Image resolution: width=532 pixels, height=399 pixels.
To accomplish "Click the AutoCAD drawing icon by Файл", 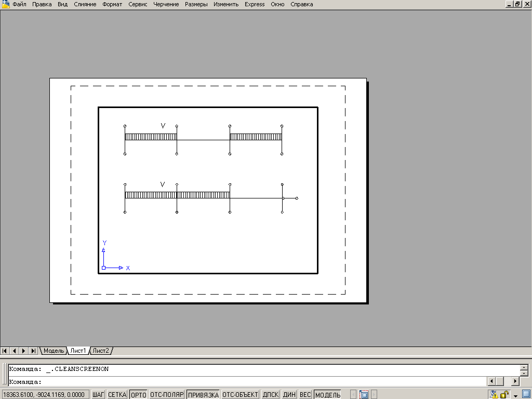I will point(5,4).
